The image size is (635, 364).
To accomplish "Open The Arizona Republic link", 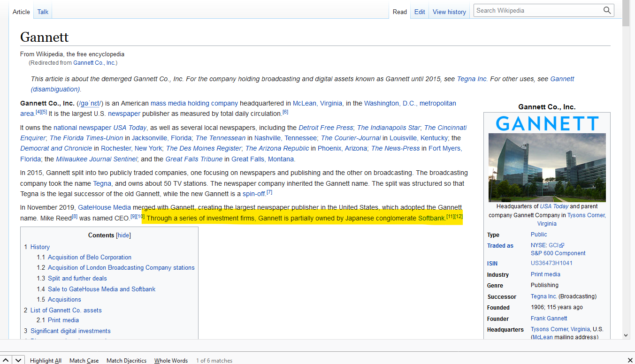I will 277,148.
